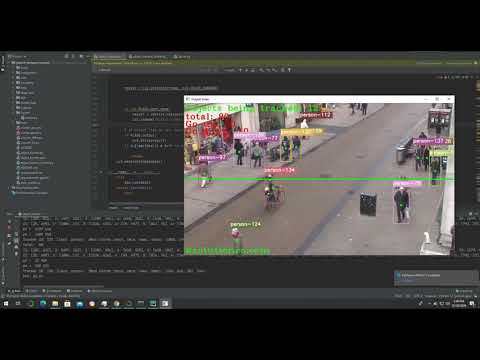Minimize the Output video window
This screenshot has width=480, height=360.
tap(426, 99)
